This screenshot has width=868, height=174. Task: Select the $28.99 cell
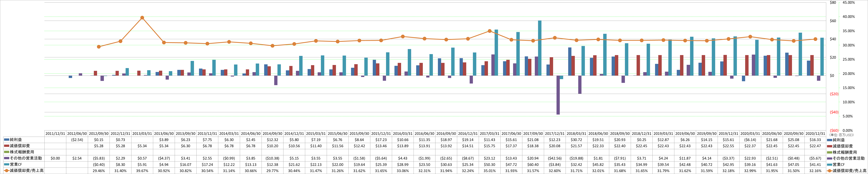pos(403,165)
